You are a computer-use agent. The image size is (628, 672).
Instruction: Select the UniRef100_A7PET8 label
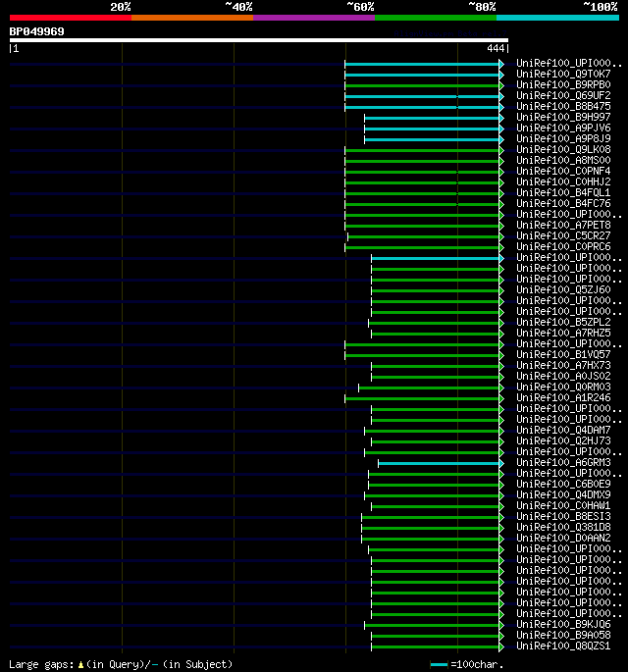click(563, 225)
